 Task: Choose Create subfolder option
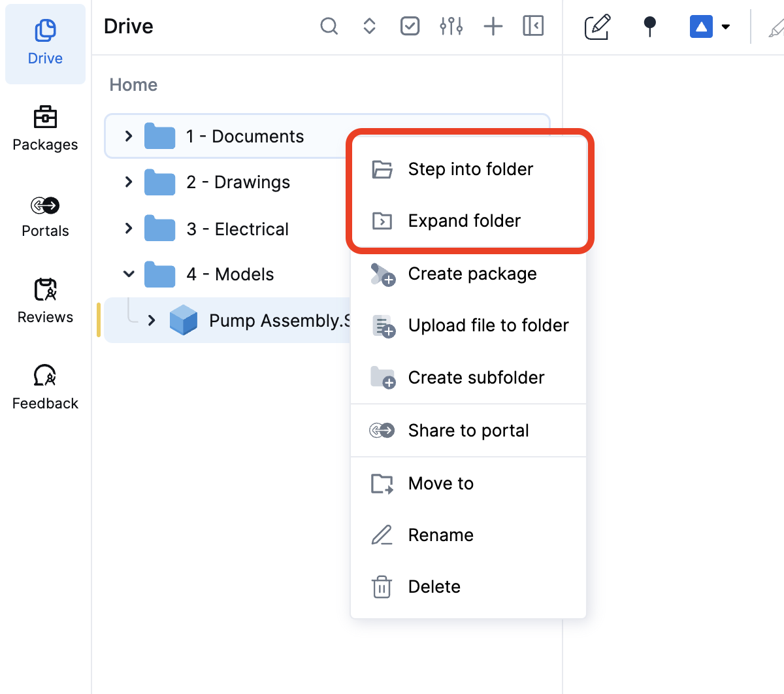468,378
